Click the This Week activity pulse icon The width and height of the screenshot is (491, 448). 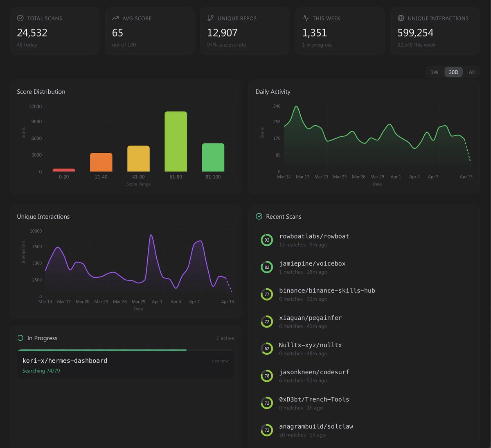click(x=305, y=18)
